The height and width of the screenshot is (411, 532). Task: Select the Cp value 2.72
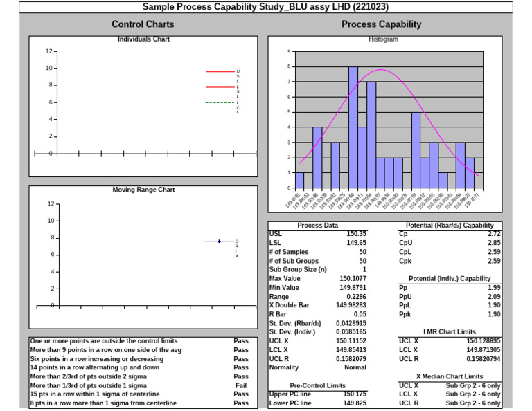494,234
